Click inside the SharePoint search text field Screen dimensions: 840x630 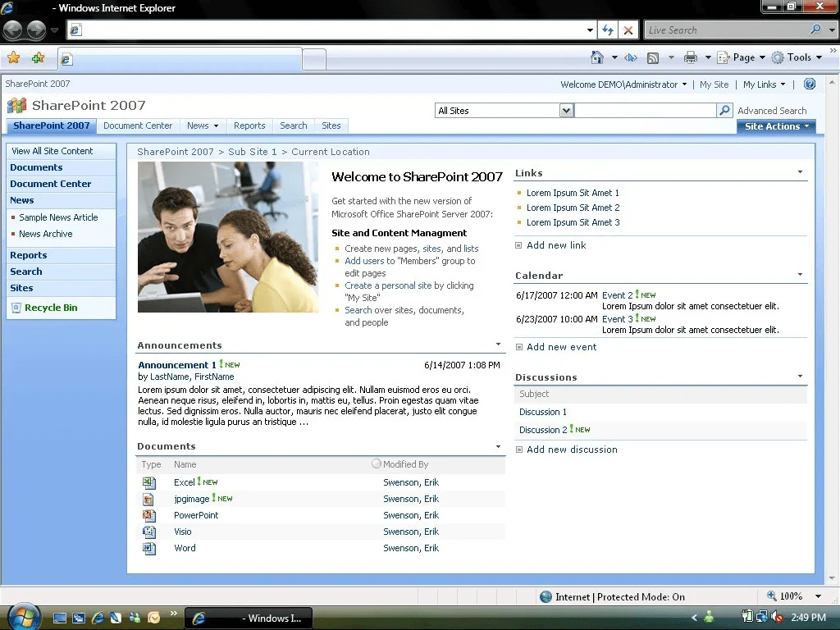pyautogui.click(x=645, y=110)
